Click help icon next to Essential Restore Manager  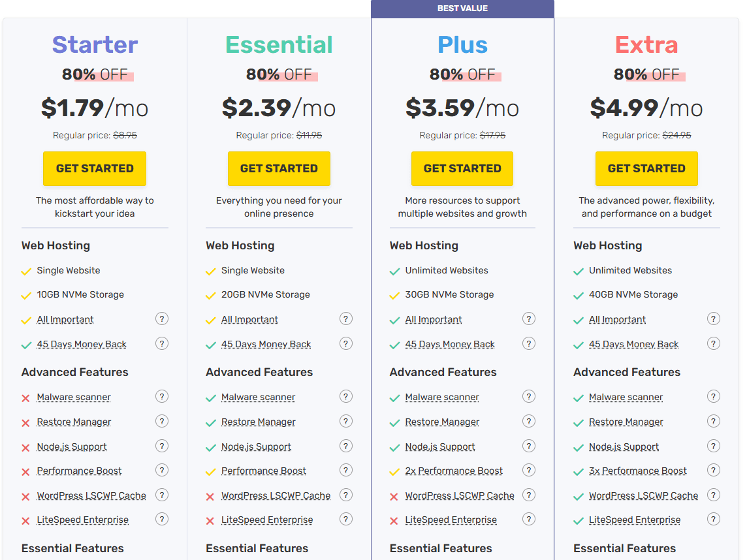point(346,421)
